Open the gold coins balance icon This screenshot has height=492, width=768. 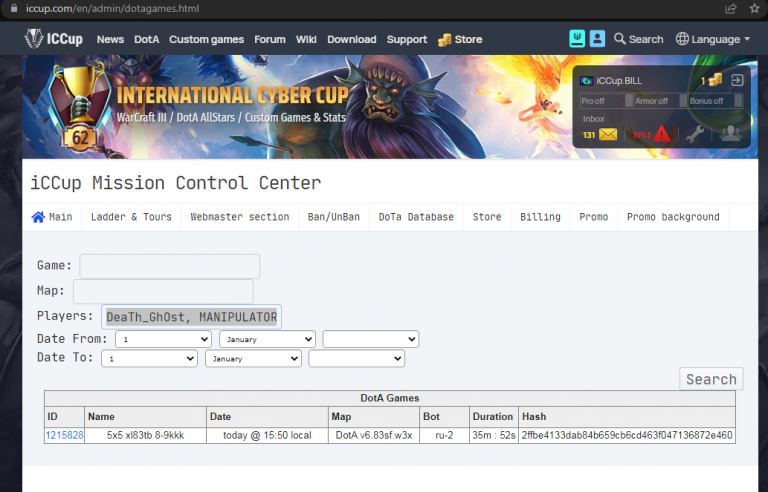point(715,80)
